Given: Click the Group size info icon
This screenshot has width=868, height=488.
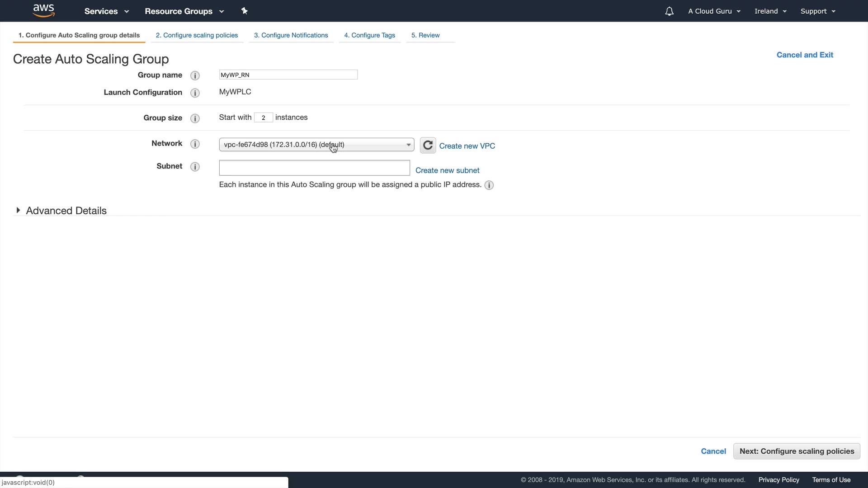Looking at the screenshot, I should tap(195, 118).
